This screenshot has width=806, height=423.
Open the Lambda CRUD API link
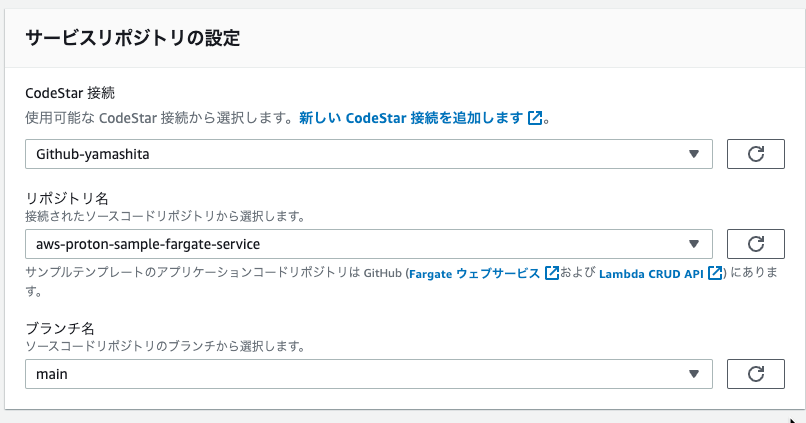click(x=651, y=273)
